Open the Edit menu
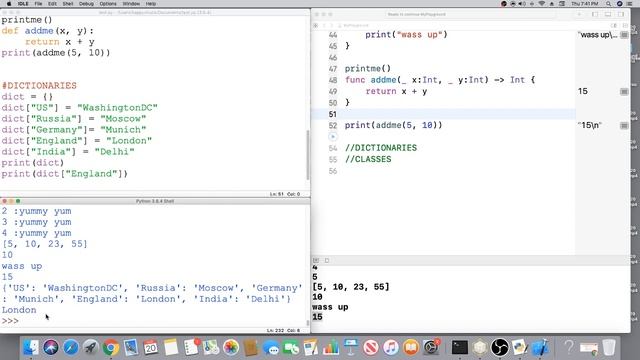640x360 pixels. (x=52, y=4)
